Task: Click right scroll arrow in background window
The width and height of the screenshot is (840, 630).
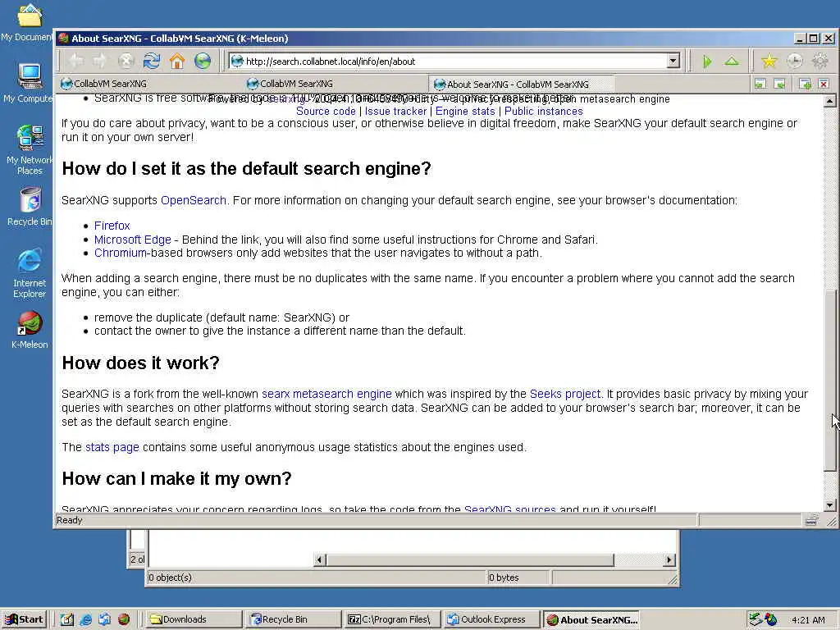Action: [669, 559]
